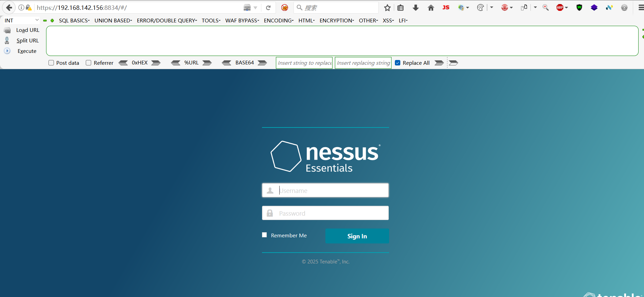The image size is (644, 297).
Task: Open the downloads arrow
Action: click(416, 7)
